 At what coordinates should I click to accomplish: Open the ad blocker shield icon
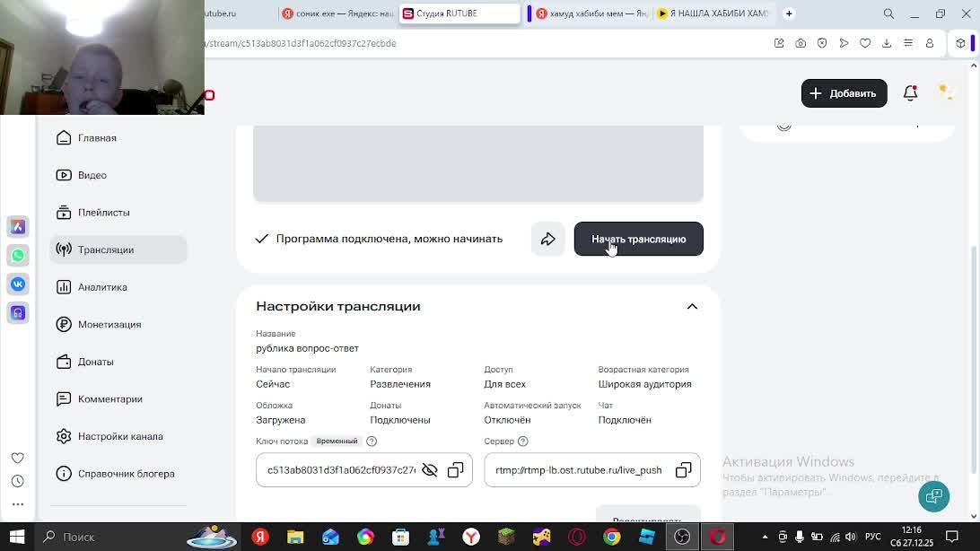click(x=822, y=43)
